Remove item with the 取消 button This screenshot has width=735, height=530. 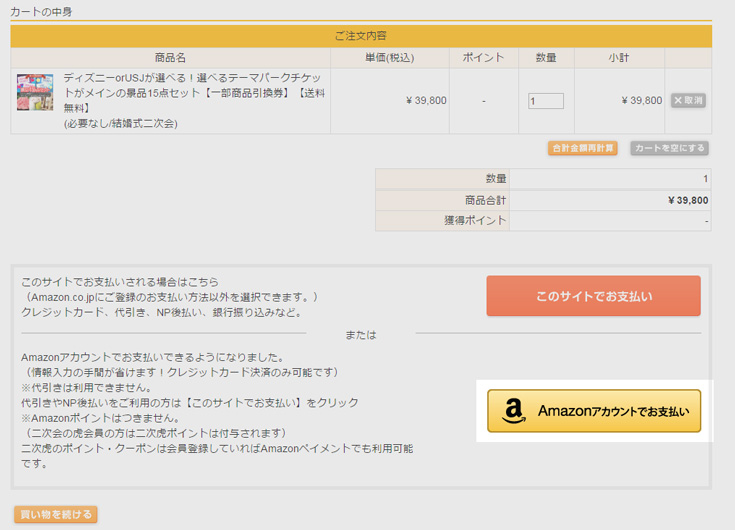(688, 101)
